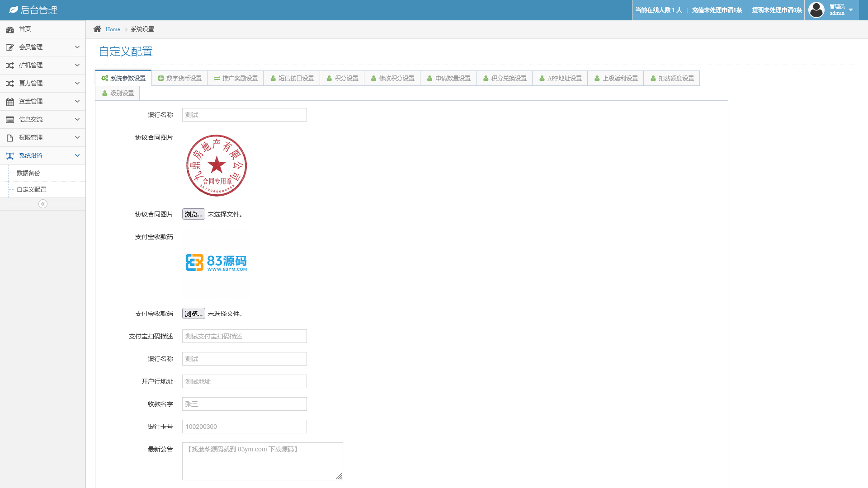The height and width of the screenshot is (488, 868).
Task: Click 提现未处理申请0条 notification
Action: tap(777, 10)
